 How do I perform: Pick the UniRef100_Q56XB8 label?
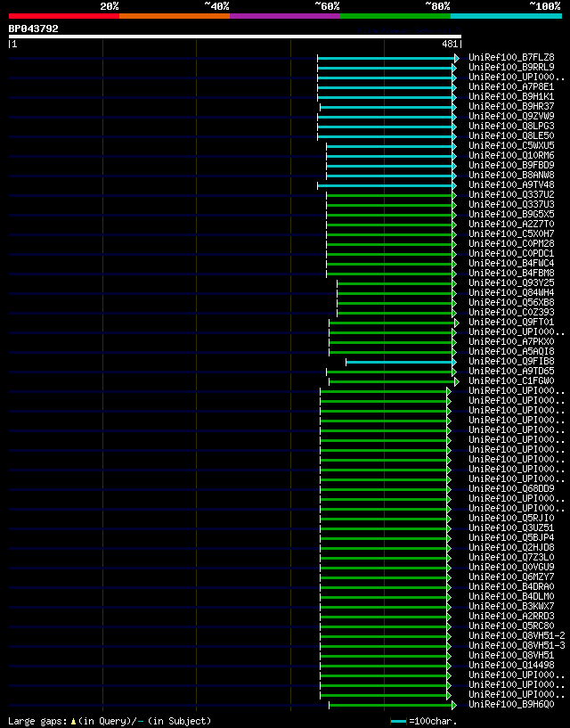click(x=511, y=302)
